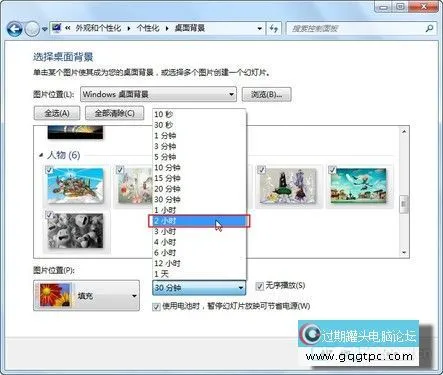The width and height of the screenshot is (443, 375).
Task: Select the teal sky village wallpaper thumbnail
Action: coord(359,186)
